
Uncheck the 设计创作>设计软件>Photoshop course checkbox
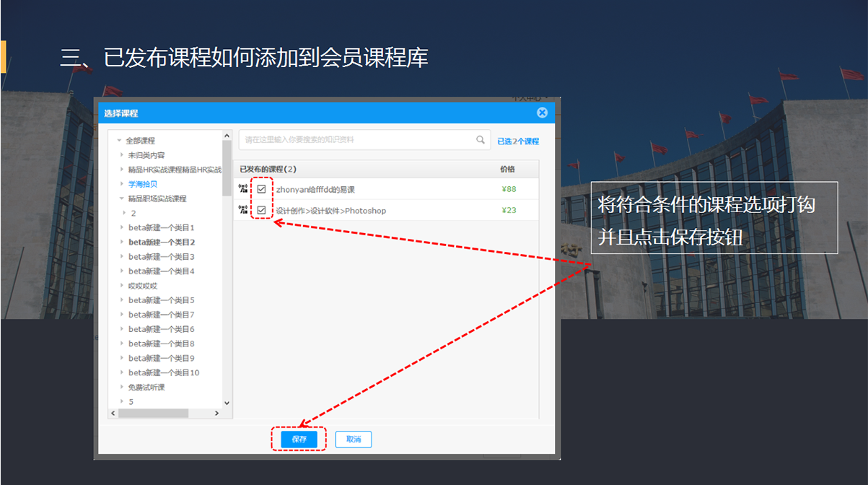[x=261, y=210]
